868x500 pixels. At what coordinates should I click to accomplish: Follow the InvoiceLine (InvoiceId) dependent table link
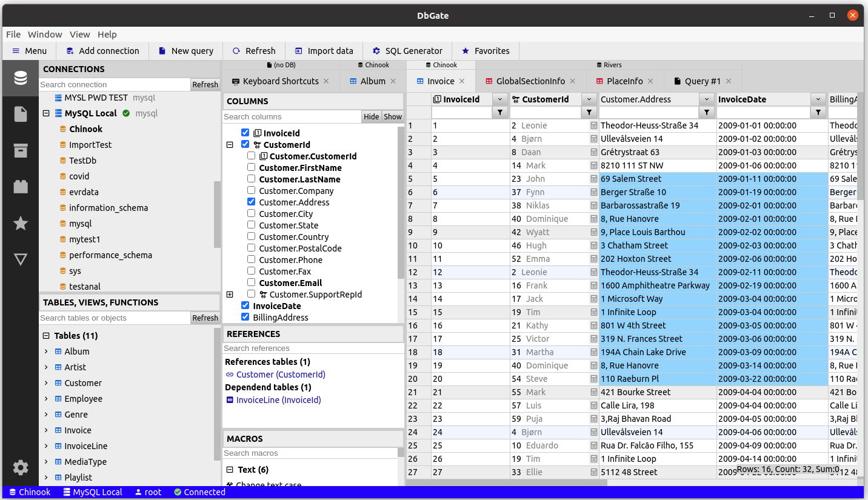pos(278,400)
